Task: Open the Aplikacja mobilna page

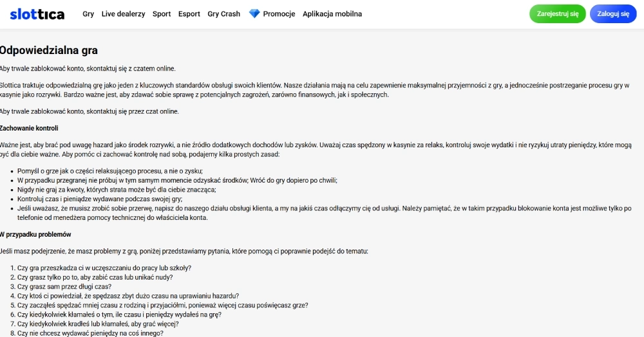Action: [332, 14]
